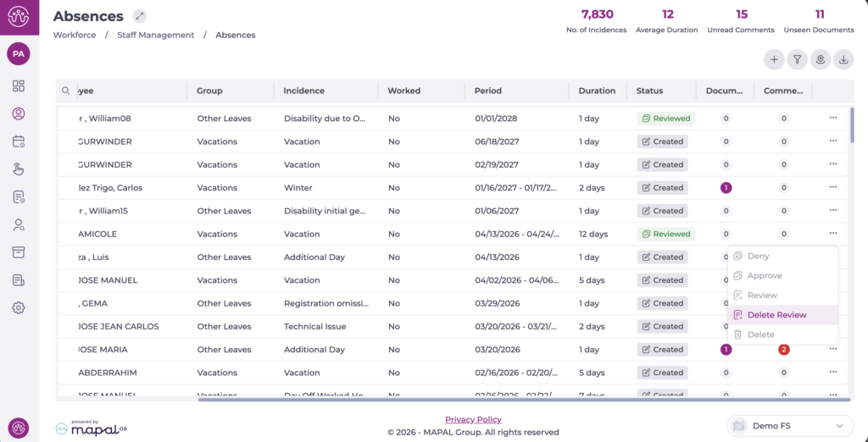Click the PA profile avatar
This screenshot has width=868, height=442.
(x=19, y=54)
